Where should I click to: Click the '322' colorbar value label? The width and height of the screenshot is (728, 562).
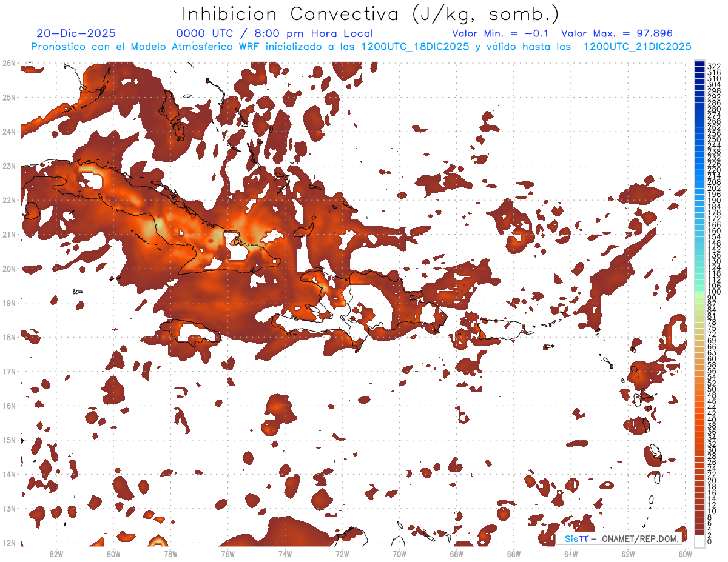pyautogui.click(x=714, y=66)
